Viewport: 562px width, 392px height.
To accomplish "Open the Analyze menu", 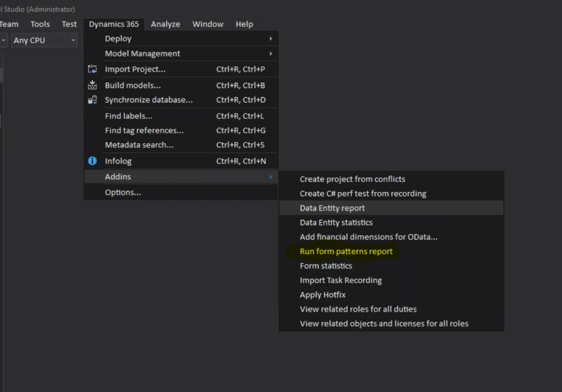I will pyautogui.click(x=165, y=24).
